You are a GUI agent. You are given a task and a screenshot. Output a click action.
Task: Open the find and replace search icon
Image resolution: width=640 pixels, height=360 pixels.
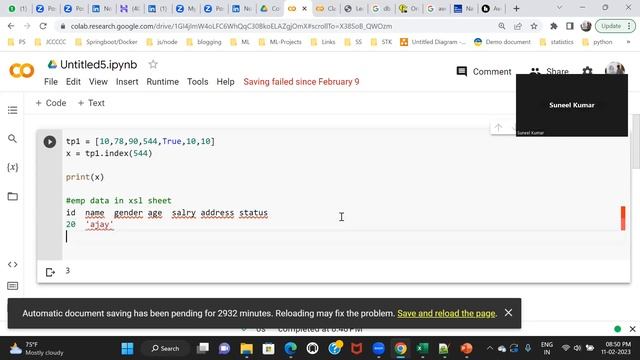click(x=13, y=139)
